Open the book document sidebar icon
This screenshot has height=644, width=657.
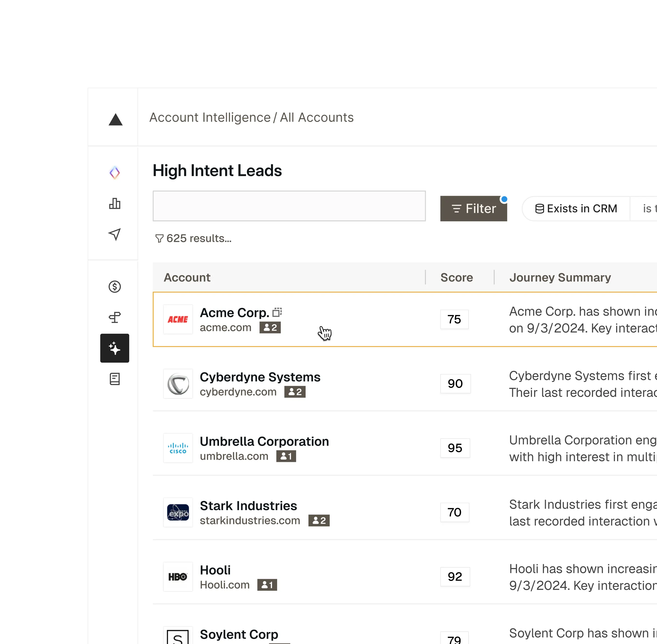[115, 379]
